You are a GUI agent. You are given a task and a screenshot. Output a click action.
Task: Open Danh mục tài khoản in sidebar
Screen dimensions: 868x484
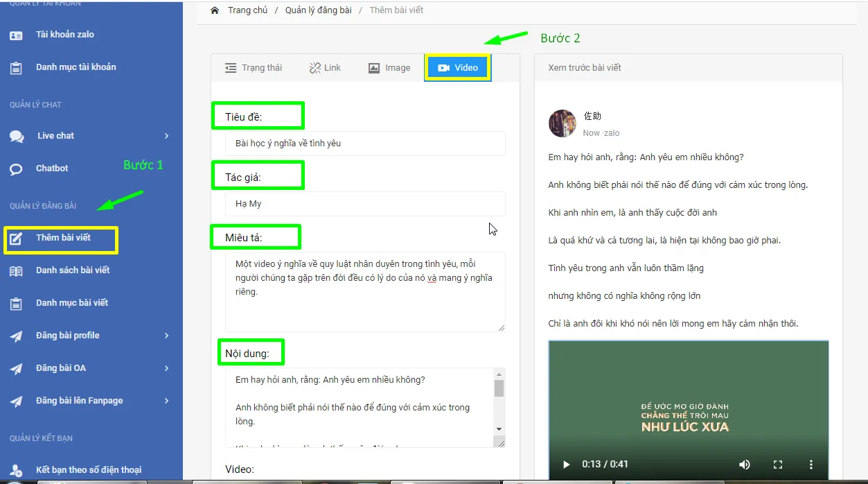coord(76,67)
